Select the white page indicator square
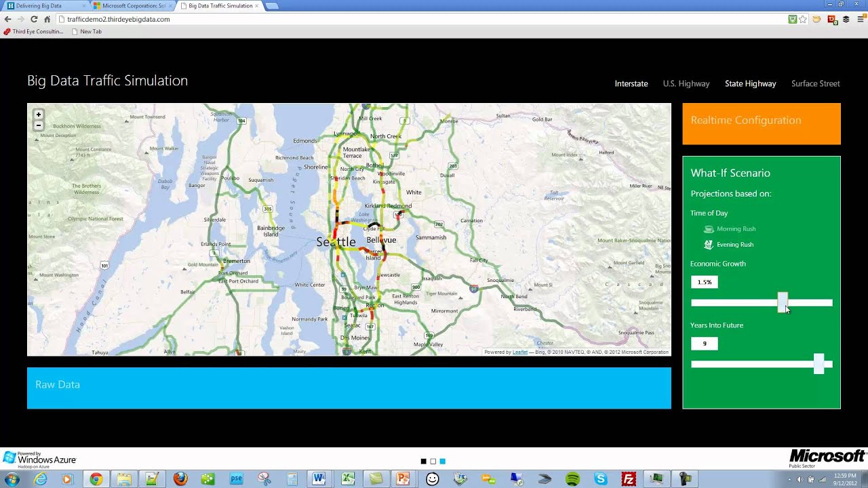 tap(433, 462)
